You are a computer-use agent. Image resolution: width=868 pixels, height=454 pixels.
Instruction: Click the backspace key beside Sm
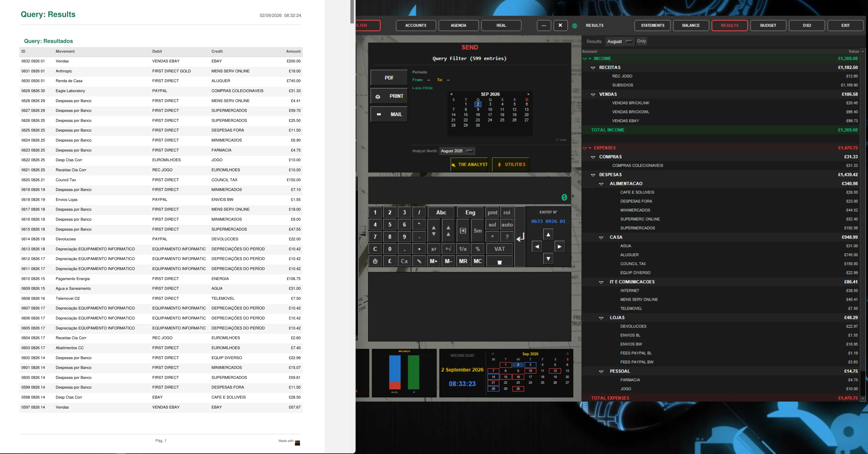pyautogui.click(x=463, y=231)
